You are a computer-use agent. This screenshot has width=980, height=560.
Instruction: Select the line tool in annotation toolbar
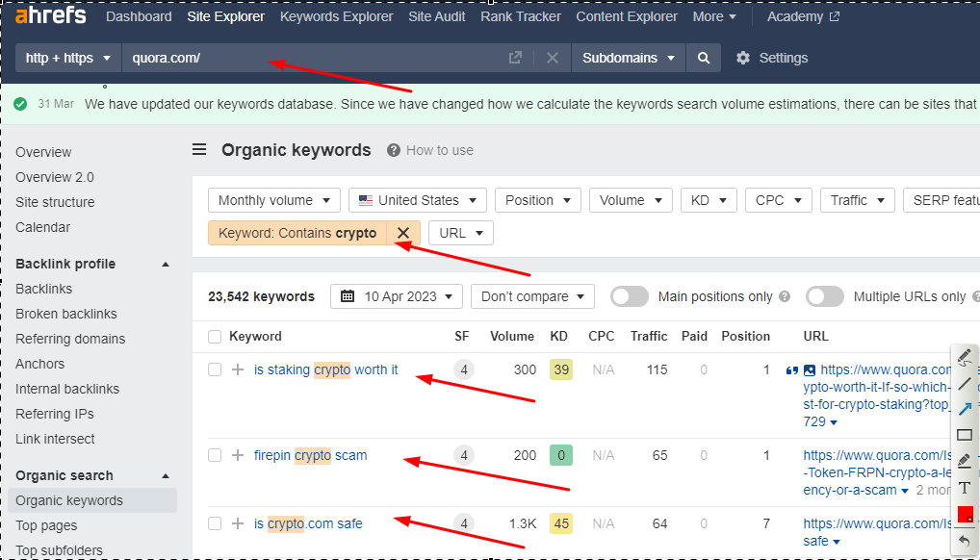(x=965, y=384)
